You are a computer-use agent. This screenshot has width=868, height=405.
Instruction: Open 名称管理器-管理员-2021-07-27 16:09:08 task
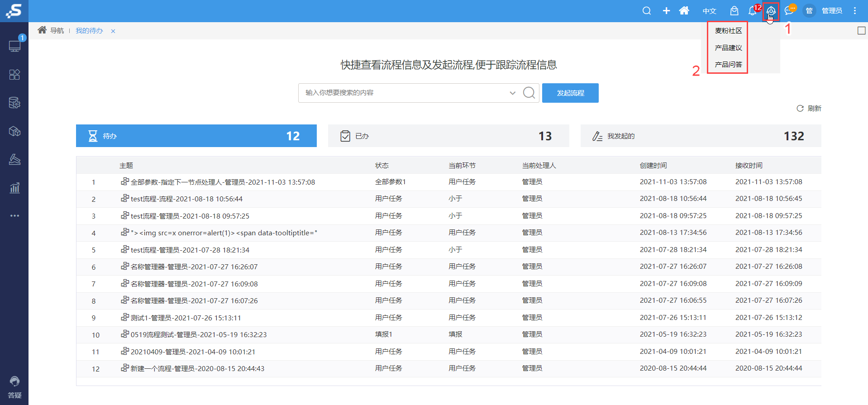[x=194, y=284]
